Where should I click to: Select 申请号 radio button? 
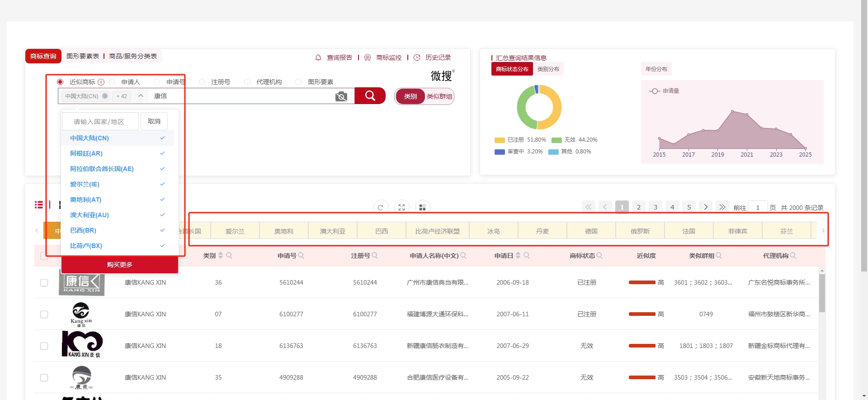tap(157, 82)
